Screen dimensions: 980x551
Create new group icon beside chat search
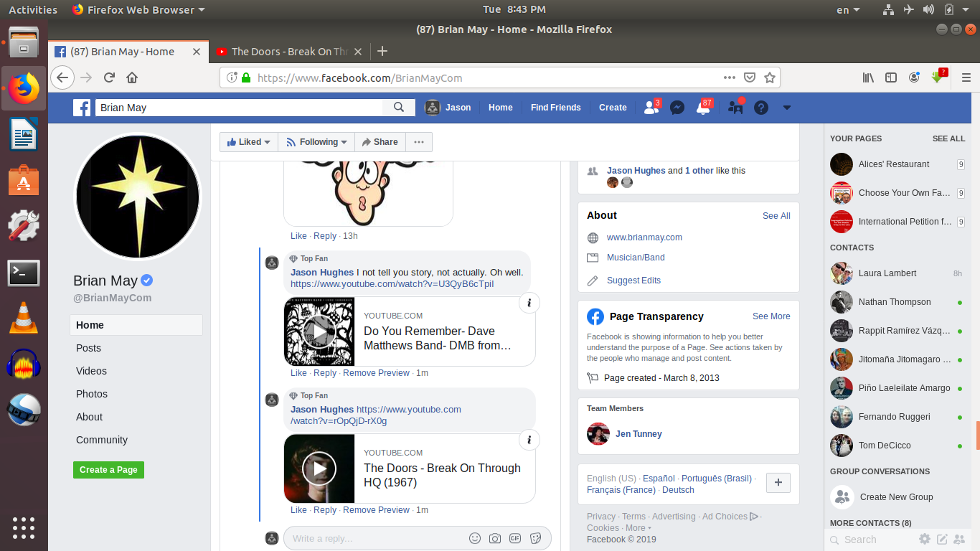960,539
